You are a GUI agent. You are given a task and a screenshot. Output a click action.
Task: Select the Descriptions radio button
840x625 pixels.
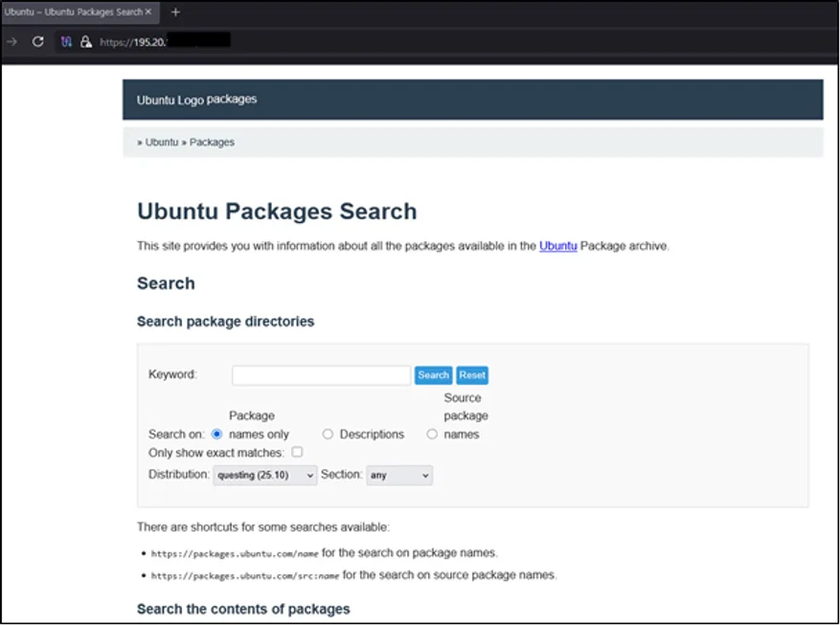pyautogui.click(x=328, y=434)
